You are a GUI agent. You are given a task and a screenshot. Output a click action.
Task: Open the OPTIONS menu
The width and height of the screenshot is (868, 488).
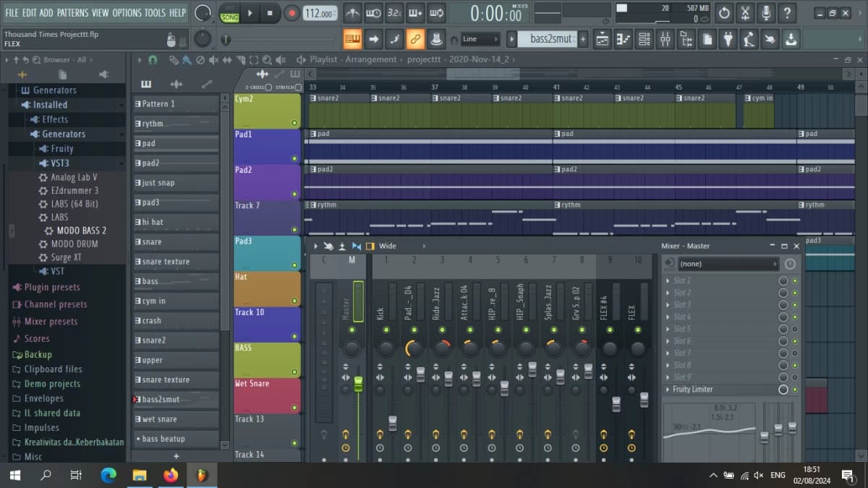tap(127, 13)
